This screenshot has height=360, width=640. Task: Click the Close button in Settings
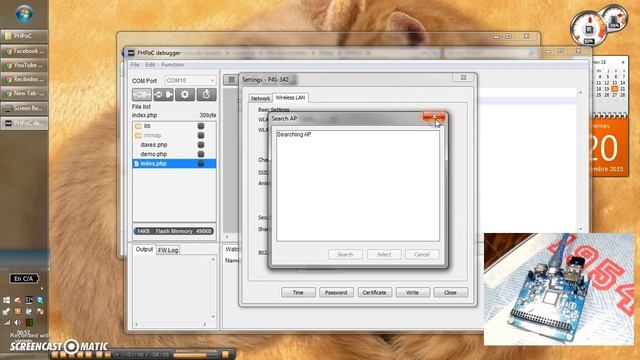pos(451,293)
